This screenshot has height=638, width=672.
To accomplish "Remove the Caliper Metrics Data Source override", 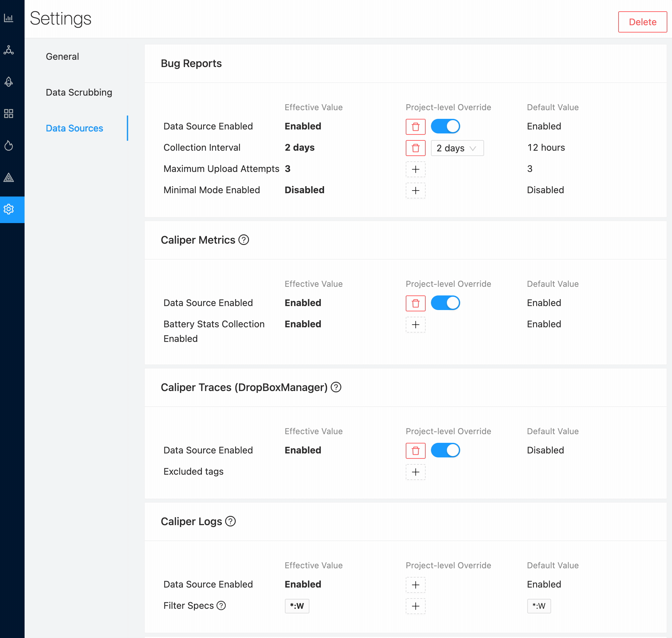I will [x=415, y=303].
